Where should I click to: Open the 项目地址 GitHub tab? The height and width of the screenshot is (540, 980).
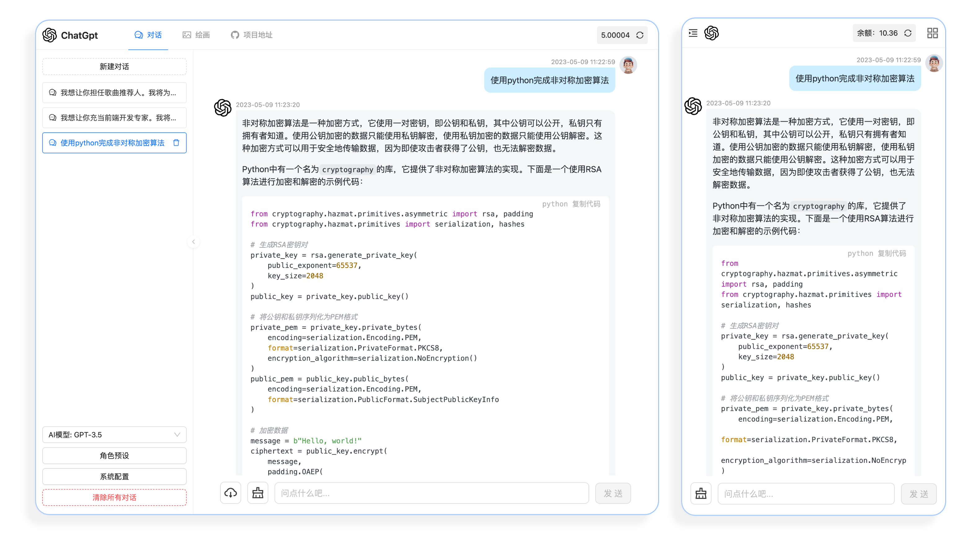point(251,35)
